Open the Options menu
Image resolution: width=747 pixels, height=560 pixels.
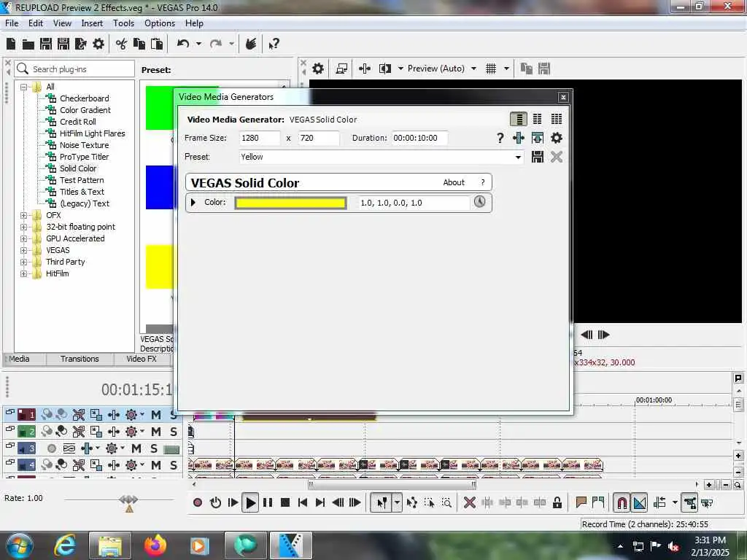click(160, 23)
